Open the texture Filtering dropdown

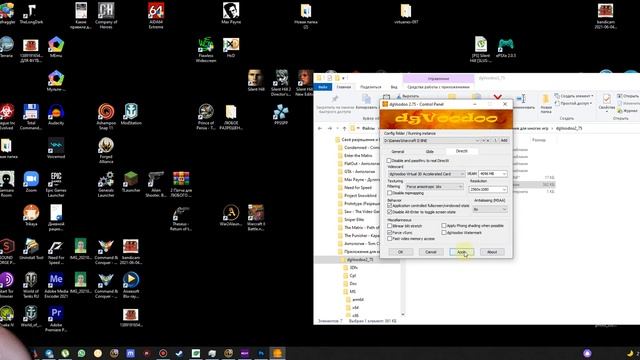coord(434,187)
